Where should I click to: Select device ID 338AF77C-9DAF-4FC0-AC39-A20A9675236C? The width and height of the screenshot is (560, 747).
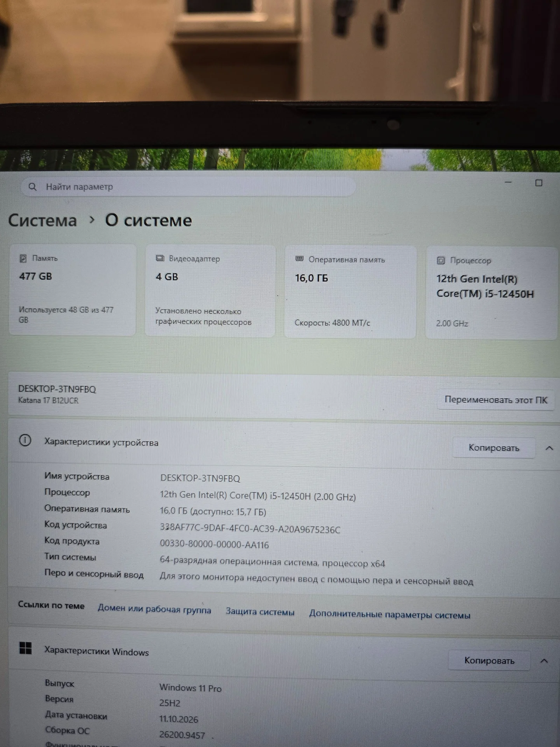pos(250,528)
